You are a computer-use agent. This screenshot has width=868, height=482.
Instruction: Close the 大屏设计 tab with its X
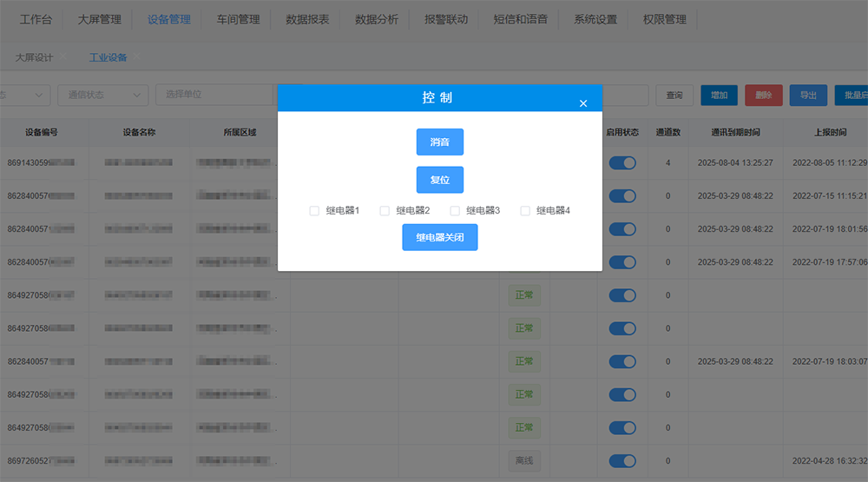pos(64,58)
